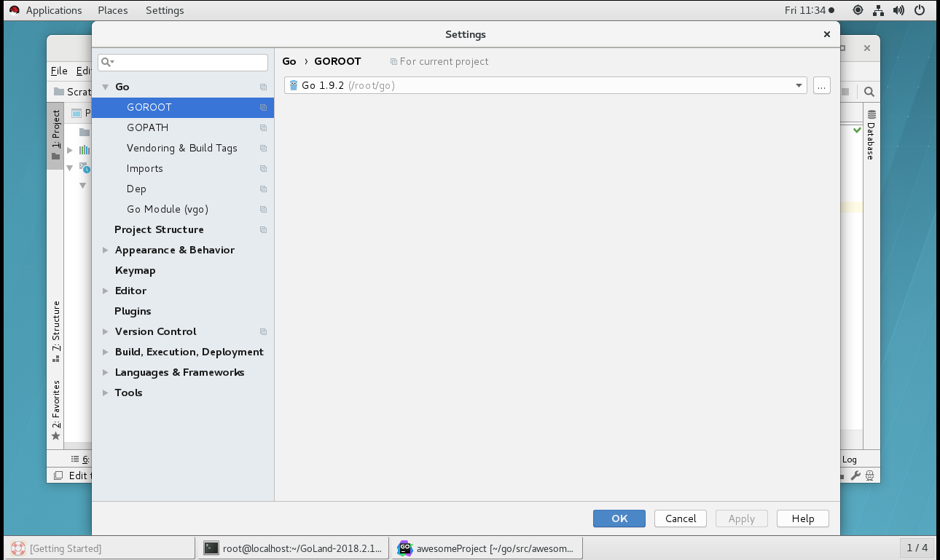Open the 1: Project tool window tab
Image resolution: width=940 pixels, height=560 pixels.
(55, 135)
